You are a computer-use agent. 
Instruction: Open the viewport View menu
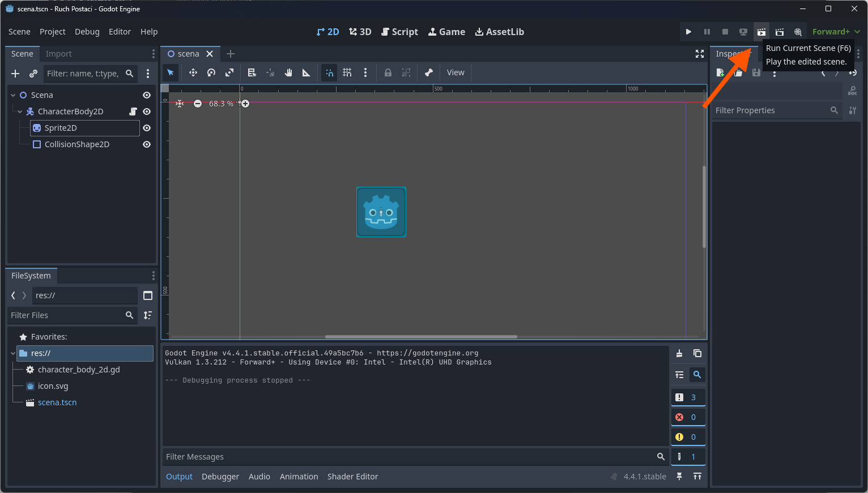point(456,72)
